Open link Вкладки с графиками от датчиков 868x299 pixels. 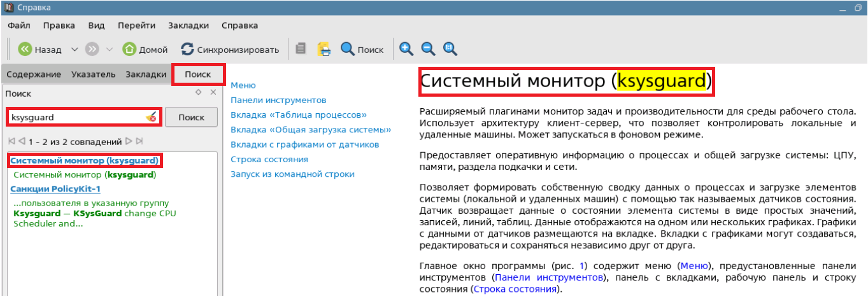(x=304, y=144)
